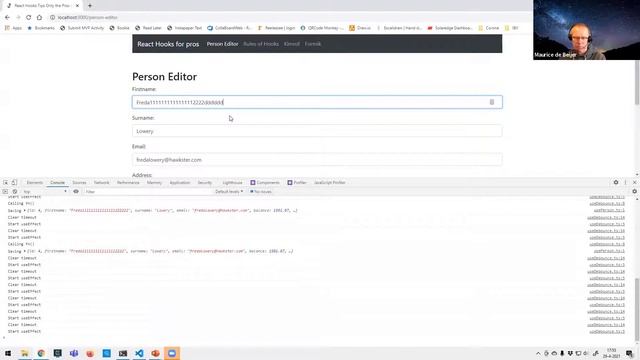640x360 pixels.
Task: Activate the DevTools inspect element picker
Action: (6, 183)
